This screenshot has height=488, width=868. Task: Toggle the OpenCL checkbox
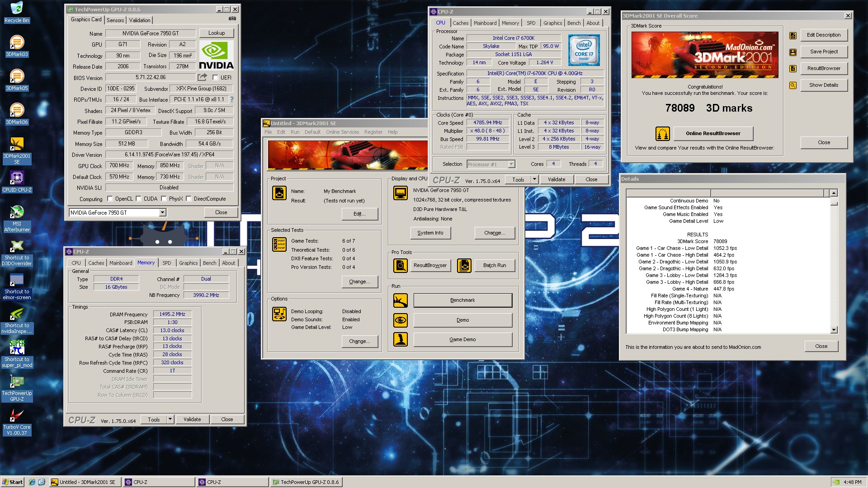pyautogui.click(x=110, y=199)
